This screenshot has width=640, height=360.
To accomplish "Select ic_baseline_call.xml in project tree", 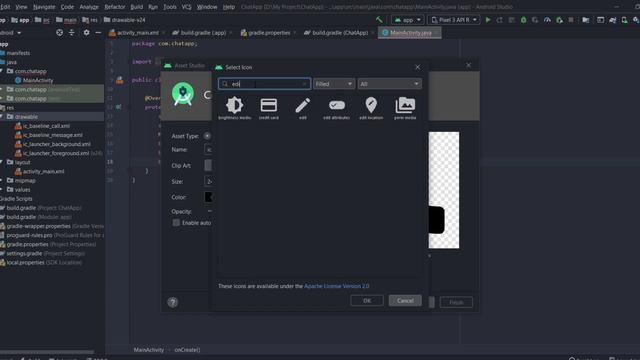I will (x=42, y=126).
